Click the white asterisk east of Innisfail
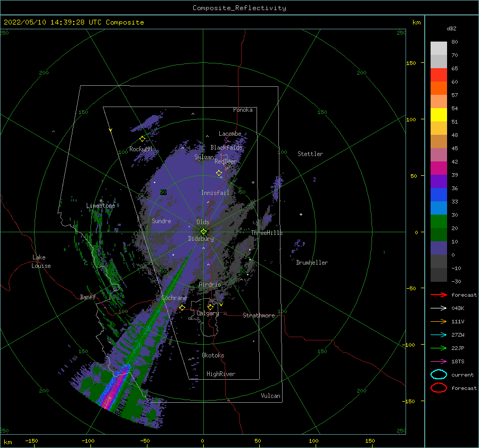This screenshot has width=479, height=448. tap(253, 183)
